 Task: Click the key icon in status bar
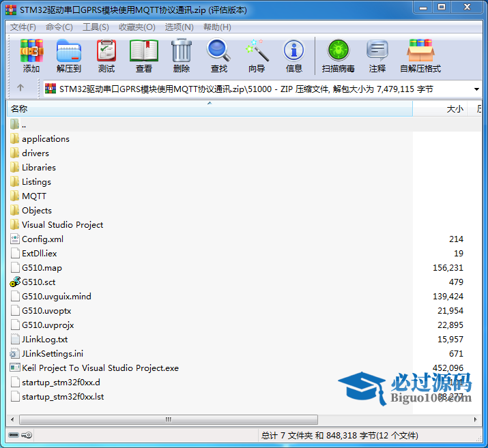click(x=27, y=434)
